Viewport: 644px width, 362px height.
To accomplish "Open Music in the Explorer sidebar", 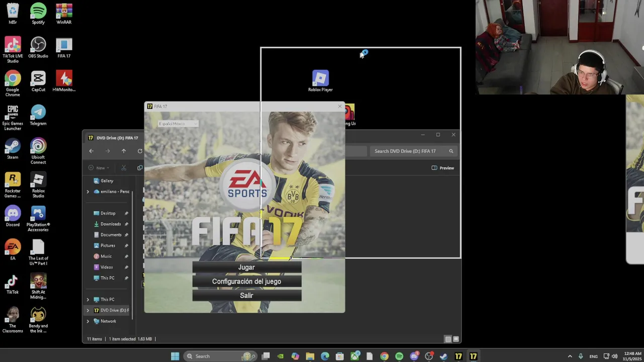I will point(106,256).
